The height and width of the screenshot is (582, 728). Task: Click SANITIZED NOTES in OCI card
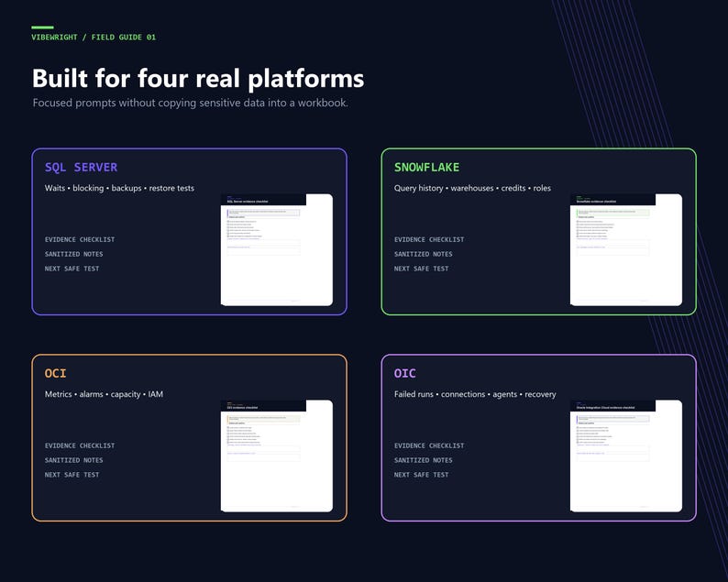pos(74,460)
